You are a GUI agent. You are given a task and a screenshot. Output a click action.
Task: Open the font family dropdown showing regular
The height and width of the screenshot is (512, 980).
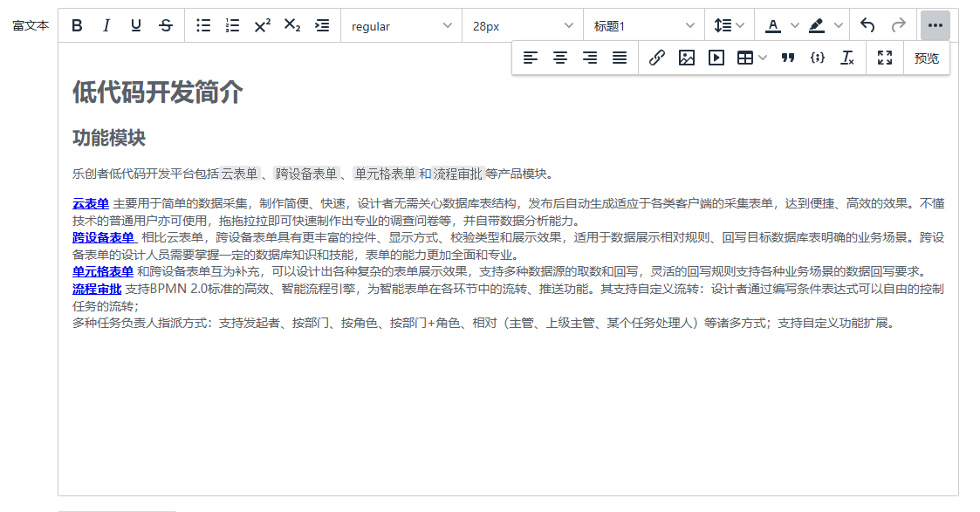click(x=401, y=26)
